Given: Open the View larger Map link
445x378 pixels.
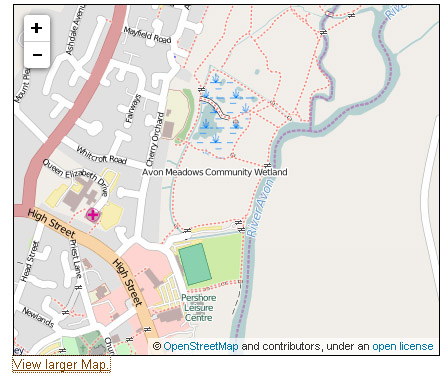Looking at the screenshot, I should [61, 365].
